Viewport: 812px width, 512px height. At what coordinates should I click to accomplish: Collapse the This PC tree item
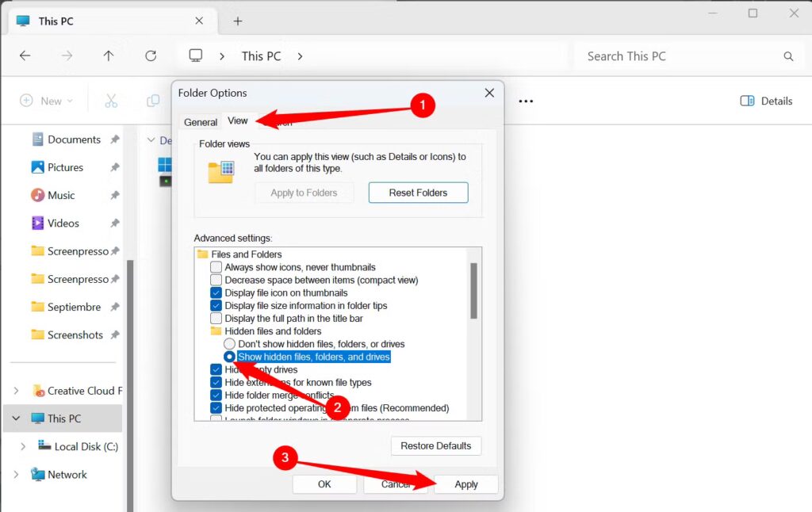point(16,418)
